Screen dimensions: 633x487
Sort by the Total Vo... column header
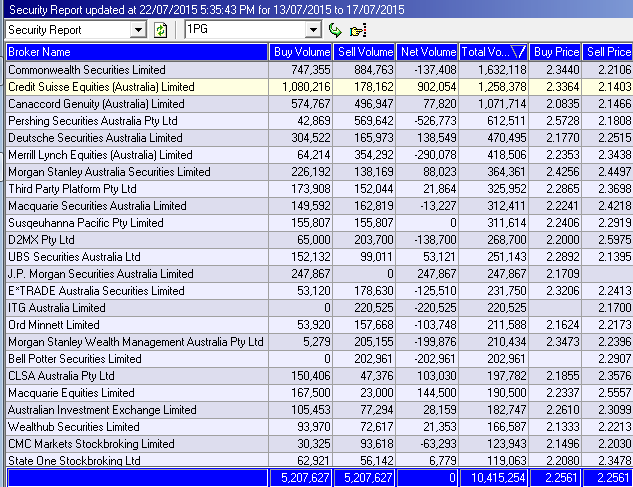coord(494,52)
